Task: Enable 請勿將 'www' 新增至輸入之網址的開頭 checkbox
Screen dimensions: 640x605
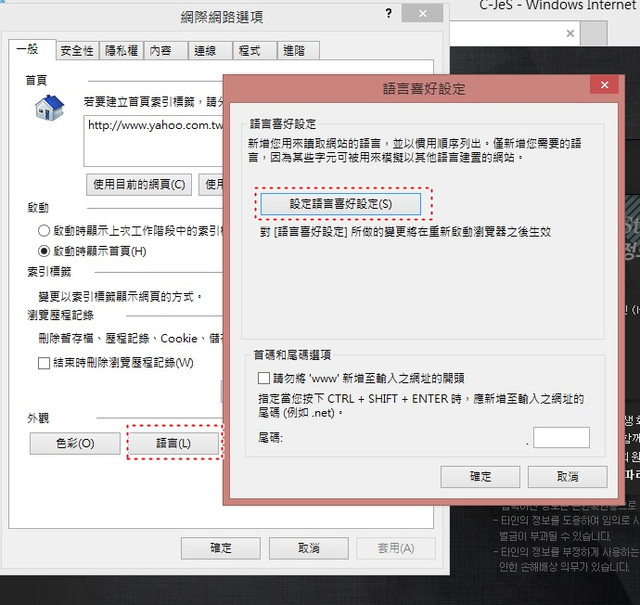Action: coord(264,378)
